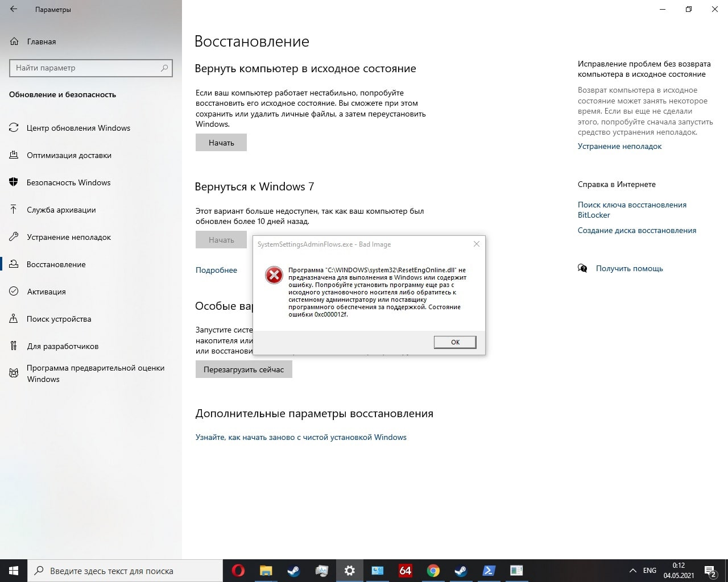Open Google Chrome from taskbar
Screen dimensions: 728x582
coord(433,571)
